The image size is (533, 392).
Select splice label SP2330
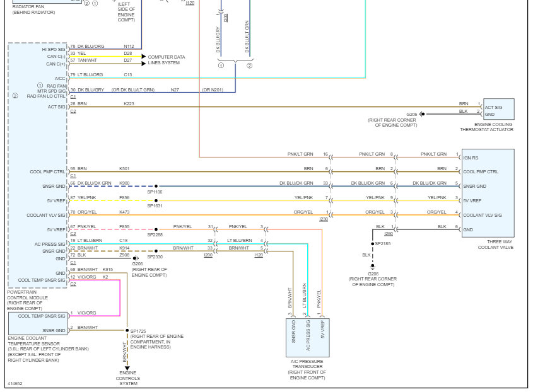point(155,257)
